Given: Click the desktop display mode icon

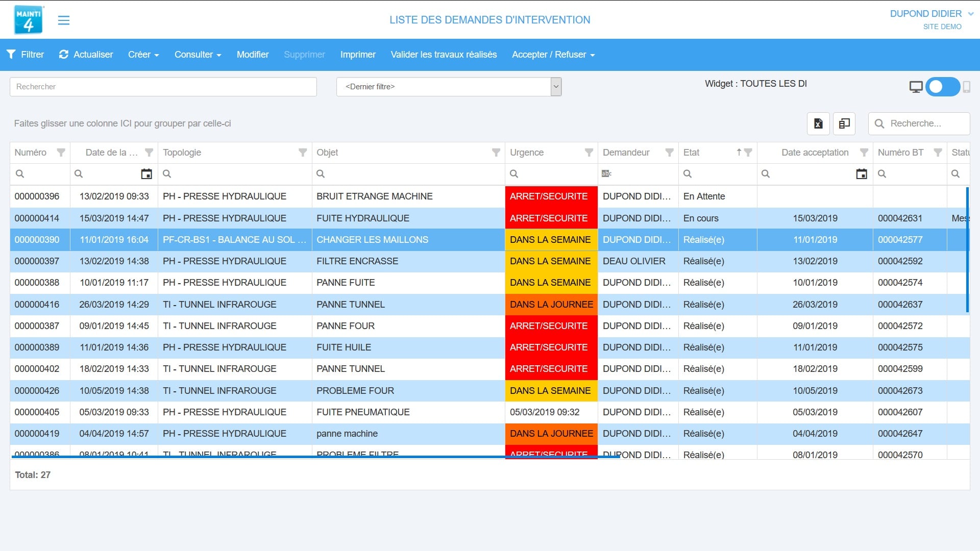Looking at the screenshot, I should click(916, 87).
